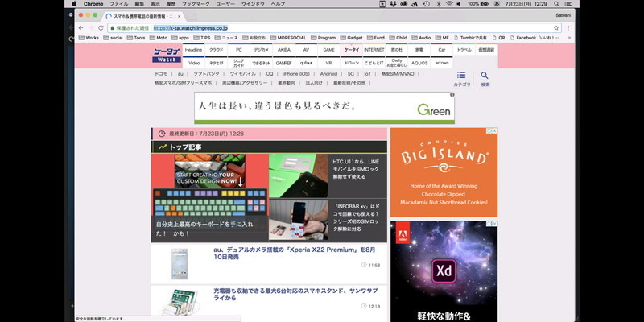The width and height of the screenshot is (644, 322).
Task: Open the ウインドウ menu
Action: point(253,4)
